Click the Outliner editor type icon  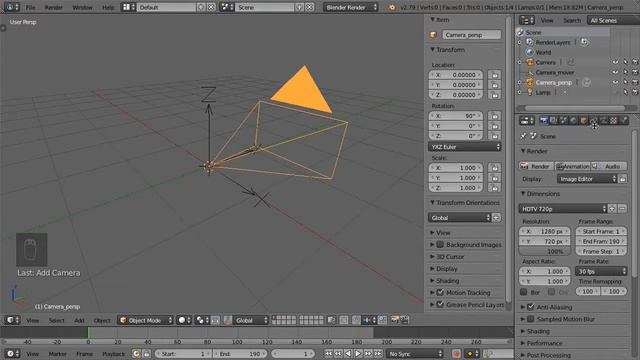coord(527,20)
